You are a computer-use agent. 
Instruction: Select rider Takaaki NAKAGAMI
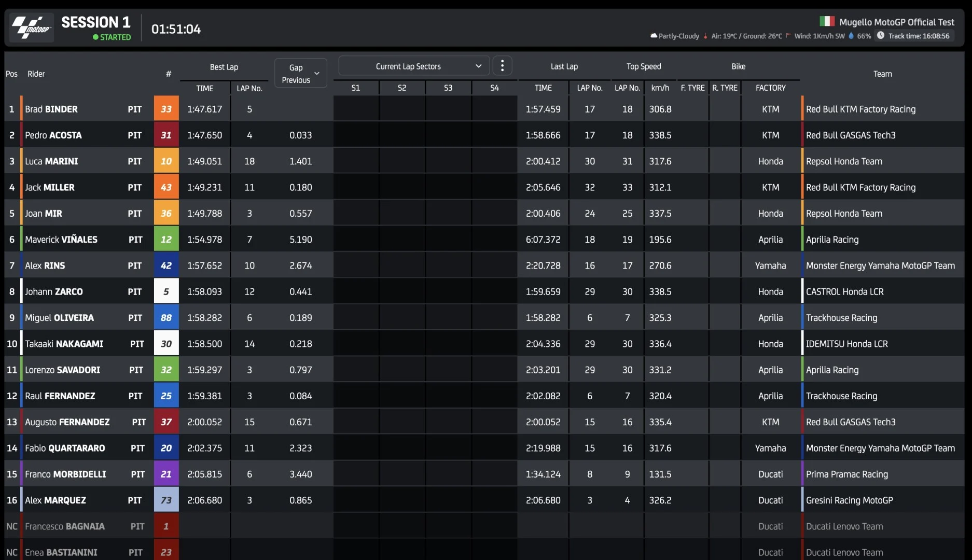point(64,344)
